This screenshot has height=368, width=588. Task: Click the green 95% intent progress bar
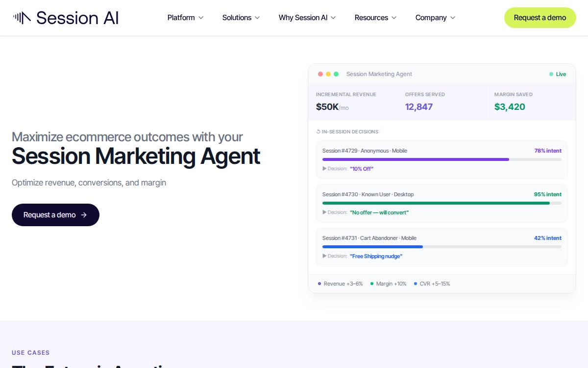click(436, 203)
